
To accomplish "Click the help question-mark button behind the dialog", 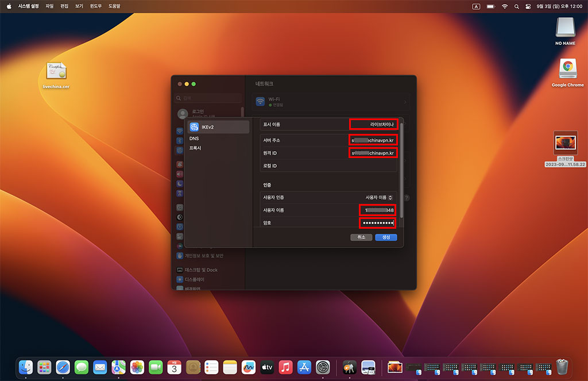I will [407, 198].
